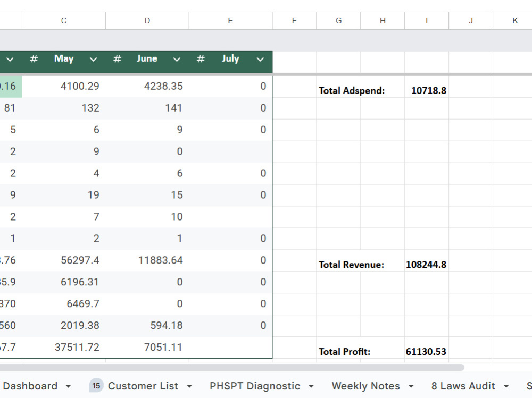Viewport: 532px width, 398px height.
Task: Select column I header
Action: point(427,21)
